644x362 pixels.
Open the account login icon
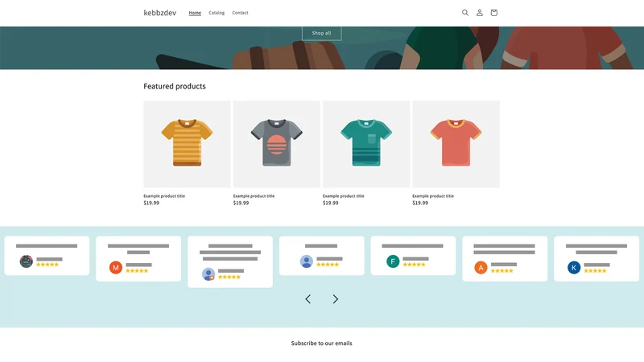click(x=479, y=13)
